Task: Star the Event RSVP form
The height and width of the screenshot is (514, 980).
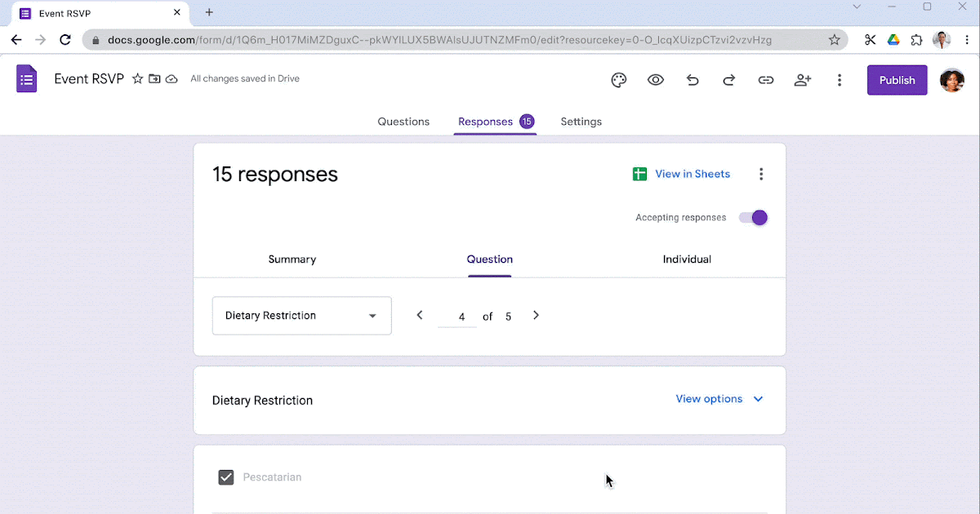Action: (137, 79)
